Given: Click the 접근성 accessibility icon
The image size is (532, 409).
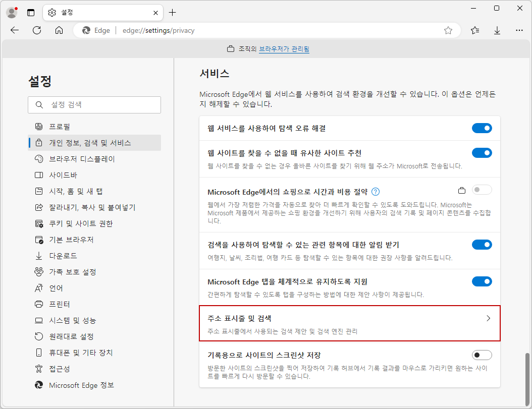Looking at the screenshot, I should click(39, 369).
